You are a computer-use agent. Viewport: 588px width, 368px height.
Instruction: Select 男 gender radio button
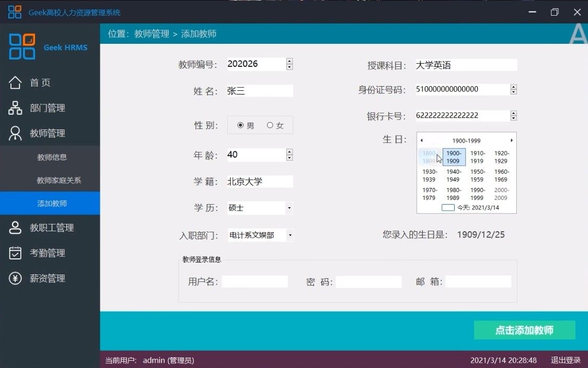click(x=241, y=125)
